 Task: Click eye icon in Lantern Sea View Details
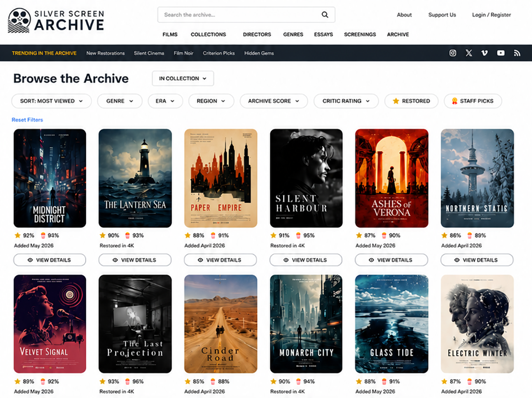click(x=115, y=260)
